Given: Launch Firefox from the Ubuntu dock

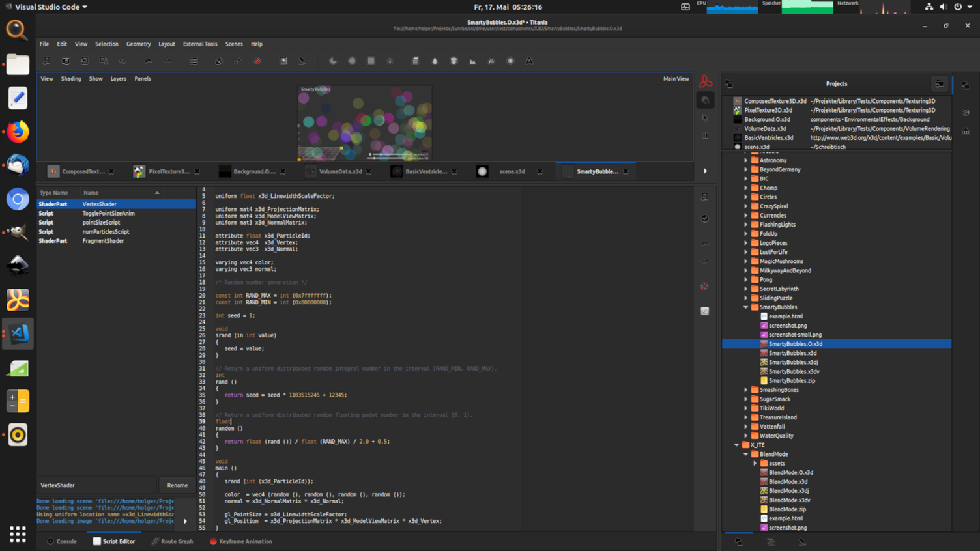Looking at the screenshot, I should tap(17, 132).
